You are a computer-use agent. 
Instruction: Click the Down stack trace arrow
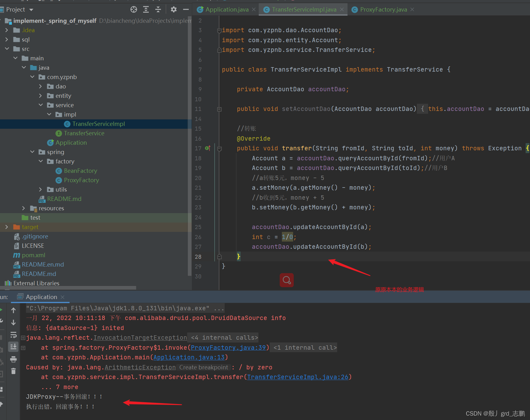(13, 322)
